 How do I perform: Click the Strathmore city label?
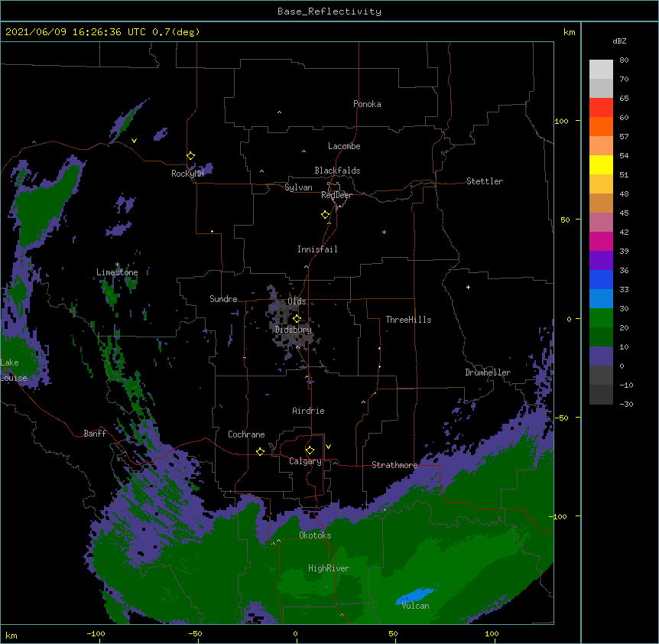394,465
